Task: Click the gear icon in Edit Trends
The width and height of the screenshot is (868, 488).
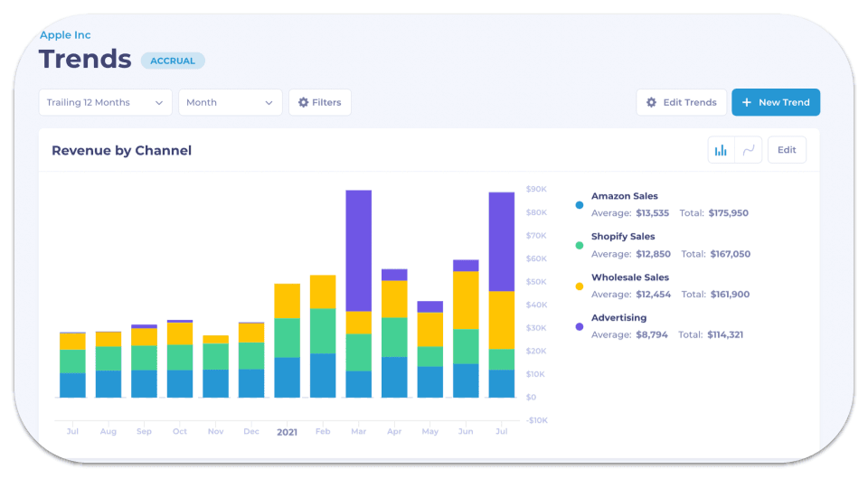Action: click(651, 102)
